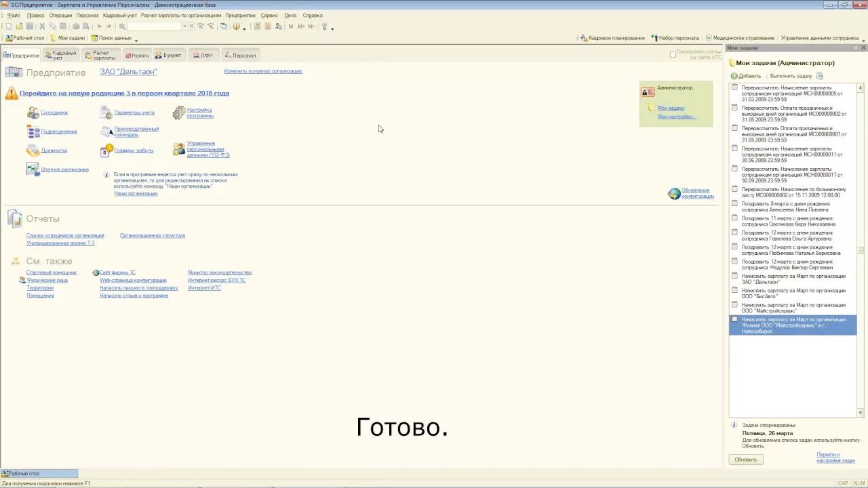
Task: Check task Поздравить 12 марта Горелова Ольга Артуровна
Action: [734, 232]
